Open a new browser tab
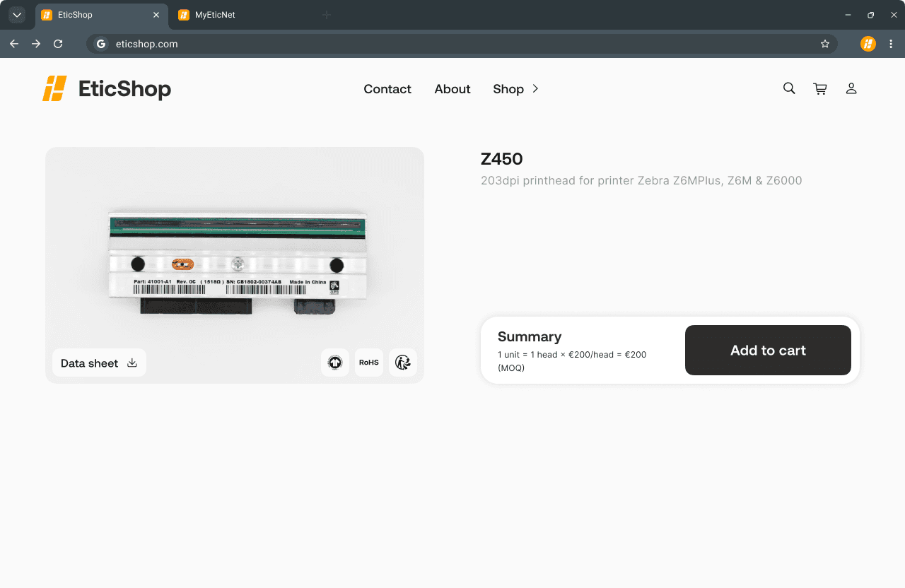This screenshot has width=905, height=588. [x=327, y=15]
